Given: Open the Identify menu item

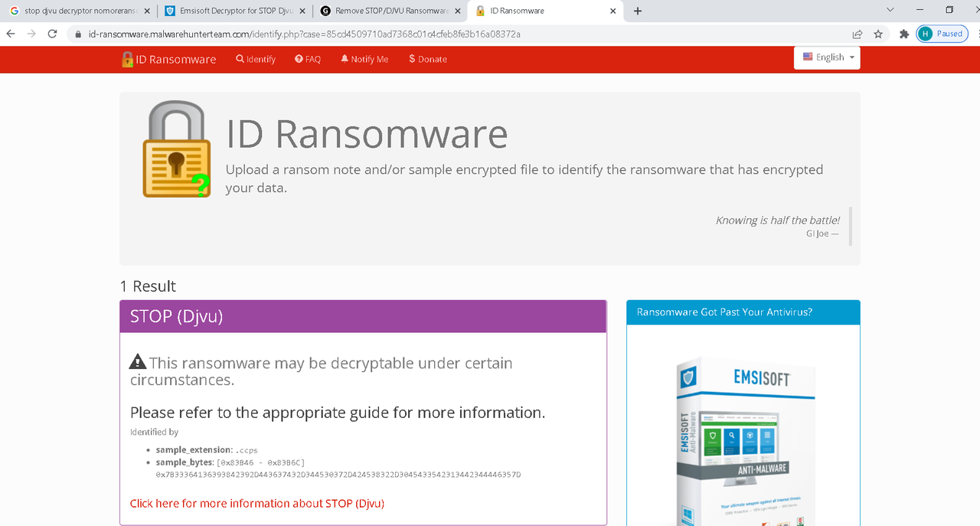Looking at the screenshot, I should 256,59.
